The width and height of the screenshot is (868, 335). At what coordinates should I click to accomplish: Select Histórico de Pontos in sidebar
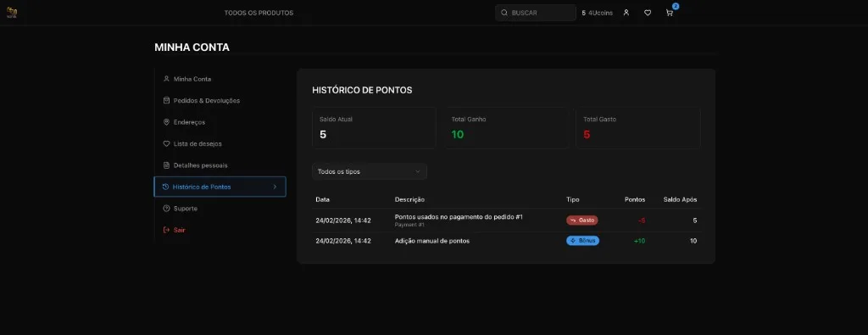(x=220, y=187)
